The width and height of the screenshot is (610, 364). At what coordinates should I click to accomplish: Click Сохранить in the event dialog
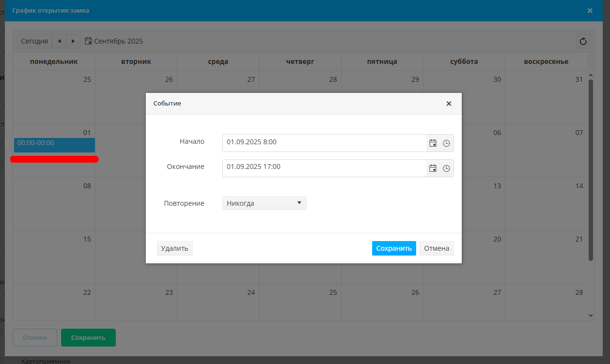pyautogui.click(x=393, y=248)
